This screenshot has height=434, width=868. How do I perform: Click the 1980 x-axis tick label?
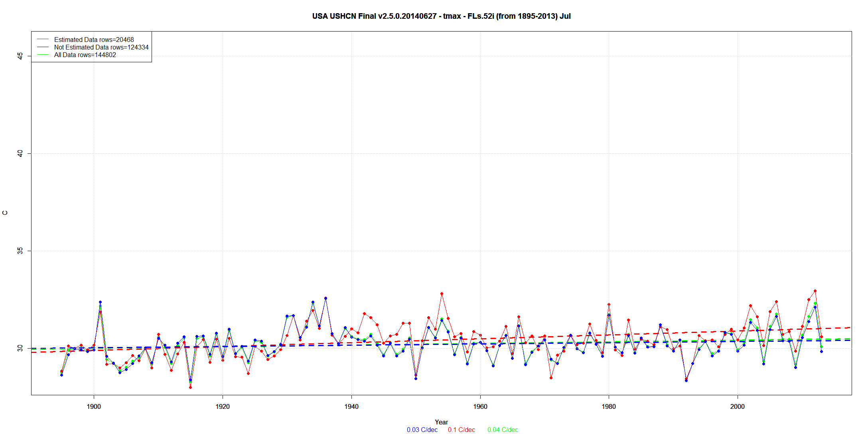tap(609, 406)
